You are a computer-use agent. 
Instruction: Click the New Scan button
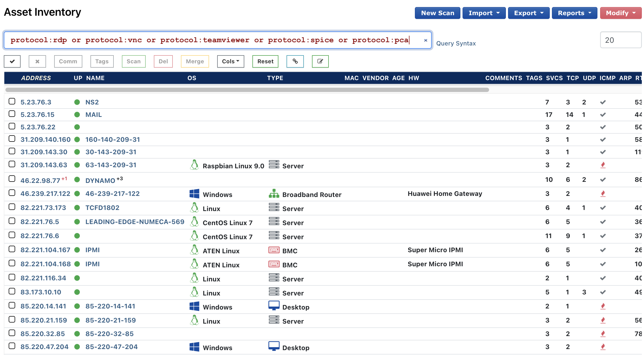click(437, 12)
